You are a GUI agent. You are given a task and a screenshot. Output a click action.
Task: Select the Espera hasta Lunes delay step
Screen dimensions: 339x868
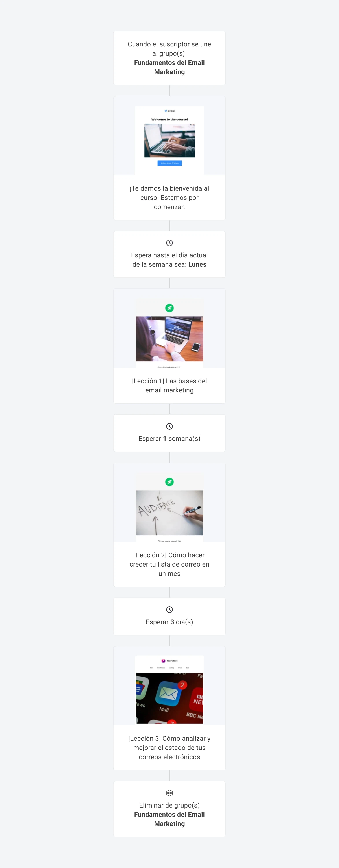(x=169, y=254)
